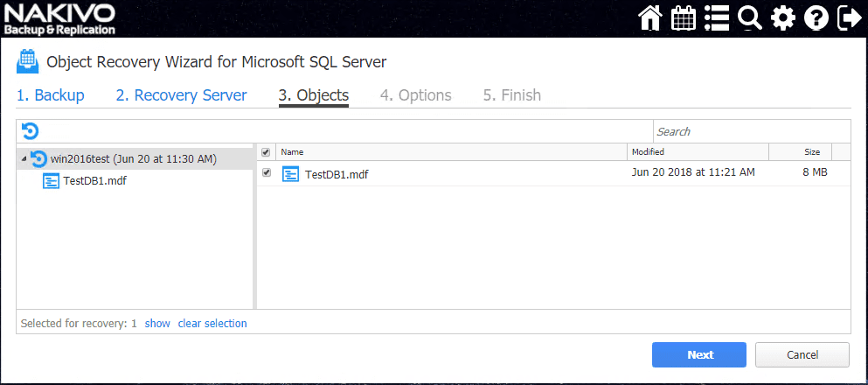Click the Next button
Image resolution: width=868 pixels, height=385 pixels.
[699, 354]
